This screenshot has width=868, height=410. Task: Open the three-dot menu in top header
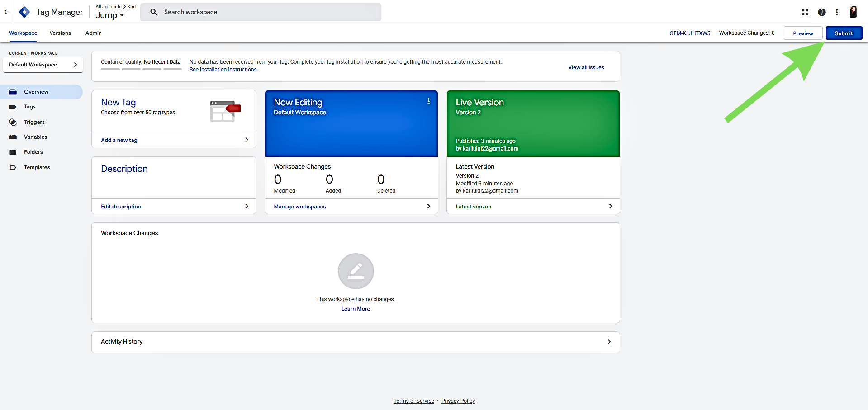(x=836, y=12)
